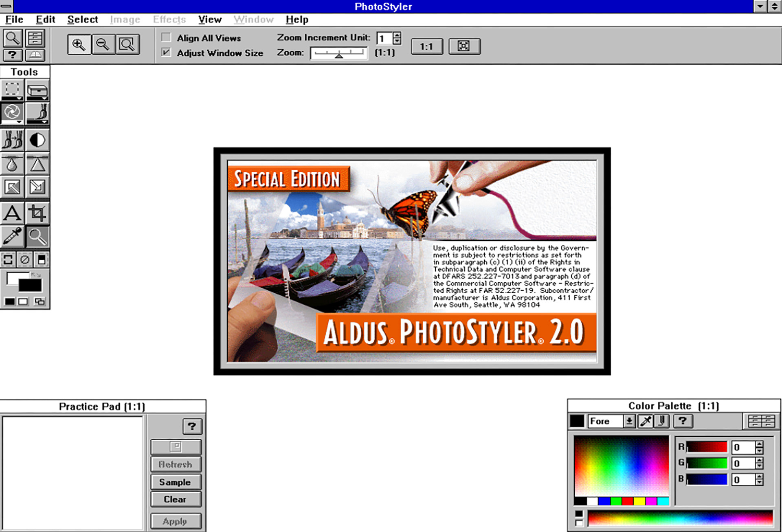Click the eyedropper button in Color Palette
782x532 pixels.
[x=646, y=421]
